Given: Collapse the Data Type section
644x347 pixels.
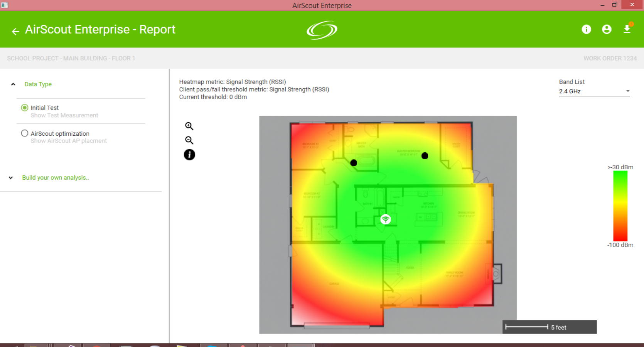Looking at the screenshot, I should coord(13,84).
